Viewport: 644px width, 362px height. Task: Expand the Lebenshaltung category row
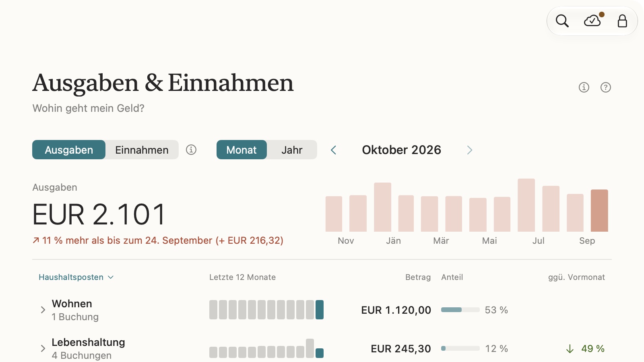point(43,348)
